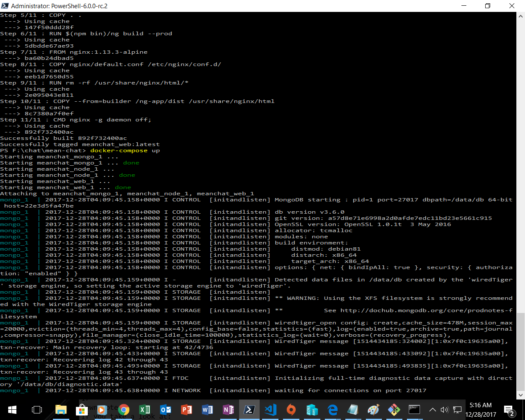
Task: Click the 'Step 6/11 : RUN $(npm bin)/ng build --prod' line
Action: pyautogui.click(x=86, y=34)
